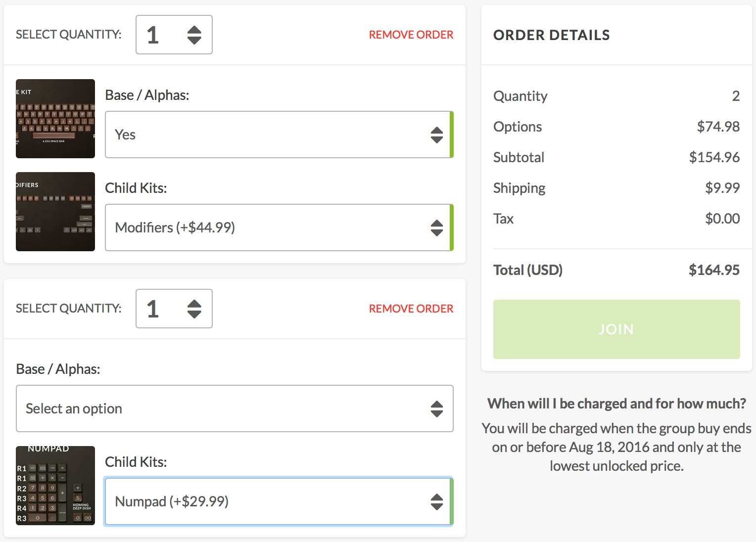The height and width of the screenshot is (542, 756).
Task: Click the second order's quantity stepper arrows
Action: [x=194, y=309]
